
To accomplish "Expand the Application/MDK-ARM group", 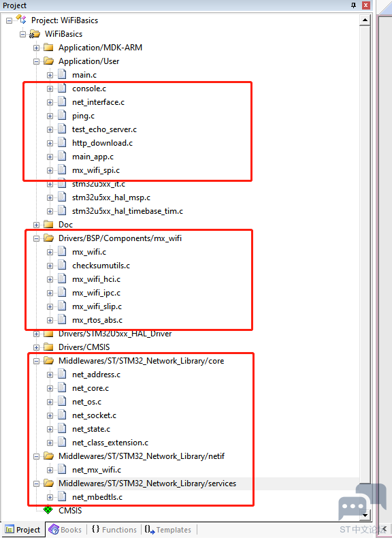I will coord(36,48).
